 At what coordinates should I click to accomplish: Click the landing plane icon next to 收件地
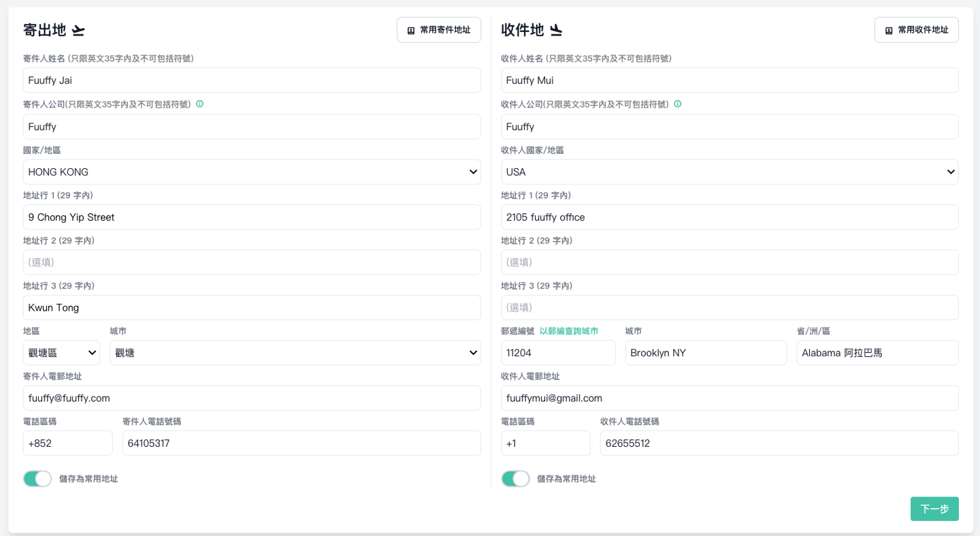coord(557,31)
